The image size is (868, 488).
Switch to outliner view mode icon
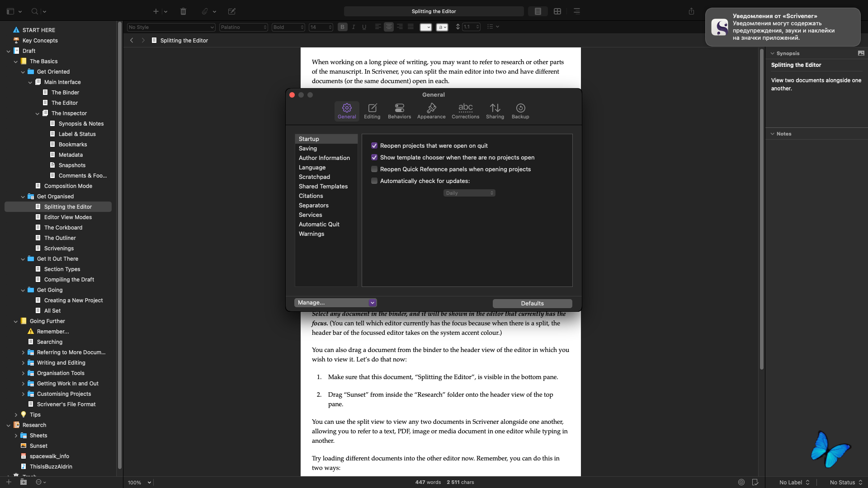point(577,11)
